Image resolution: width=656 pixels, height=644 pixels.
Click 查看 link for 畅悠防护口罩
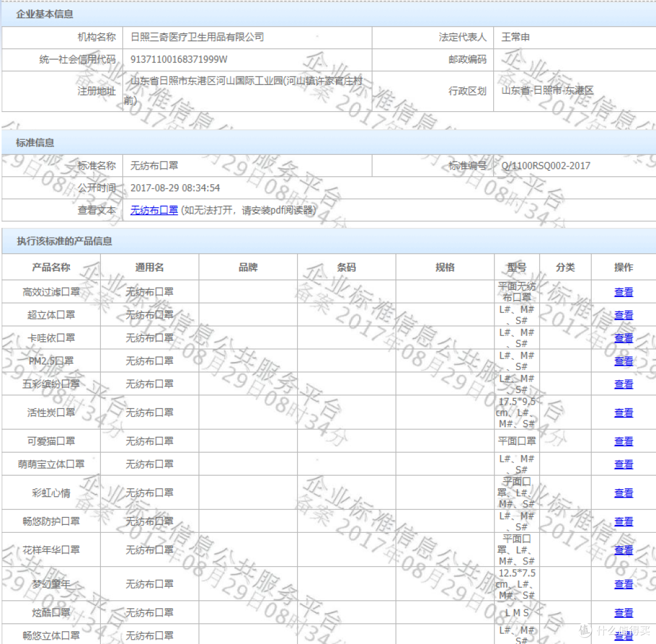coord(623,521)
